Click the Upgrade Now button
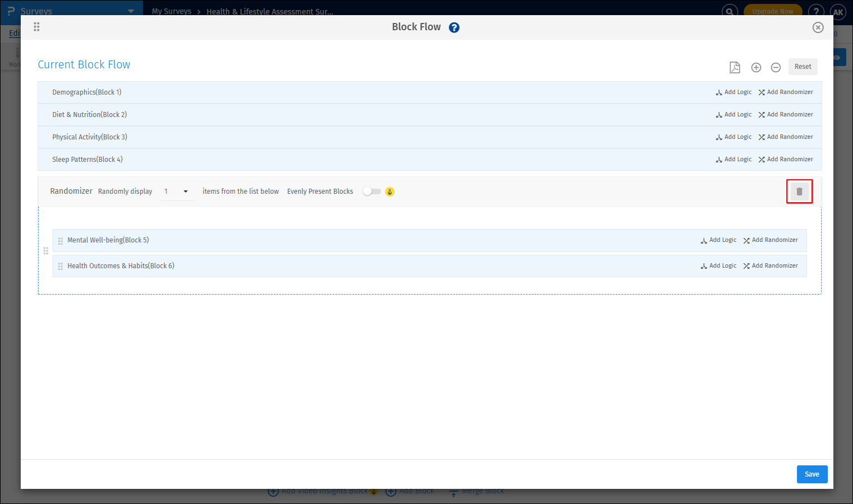853x504 pixels. [x=773, y=10]
